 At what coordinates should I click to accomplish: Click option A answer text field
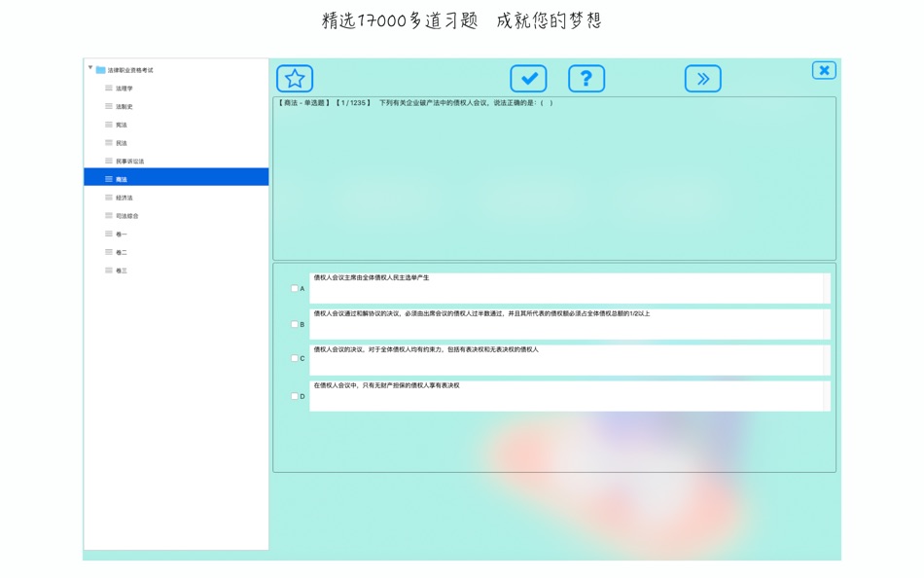(x=570, y=288)
